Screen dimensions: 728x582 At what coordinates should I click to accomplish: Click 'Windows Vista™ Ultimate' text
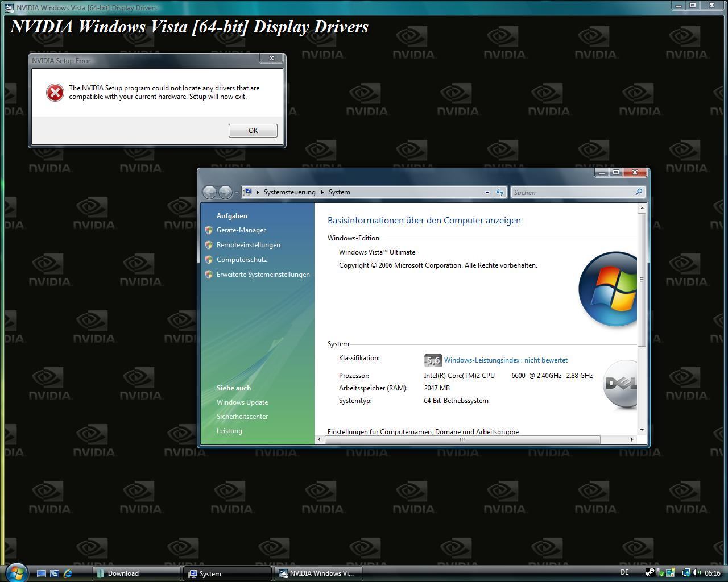[377, 252]
